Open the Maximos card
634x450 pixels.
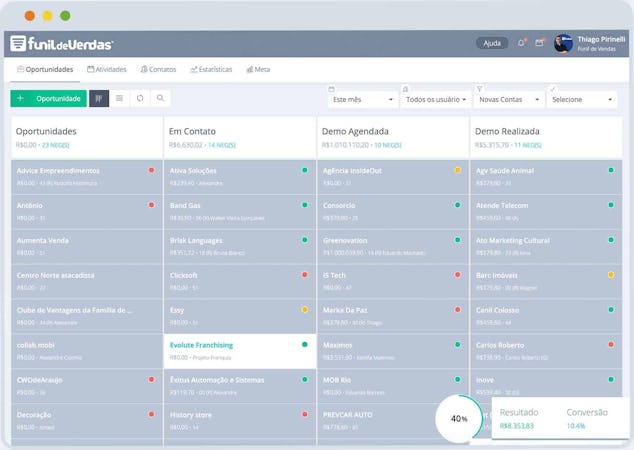point(393,351)
